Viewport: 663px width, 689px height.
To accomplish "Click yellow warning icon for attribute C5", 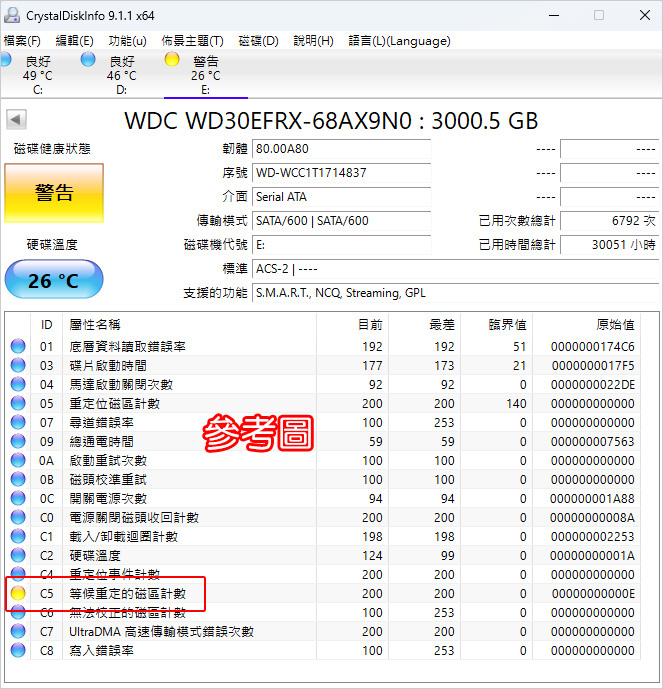I will 18,593.
